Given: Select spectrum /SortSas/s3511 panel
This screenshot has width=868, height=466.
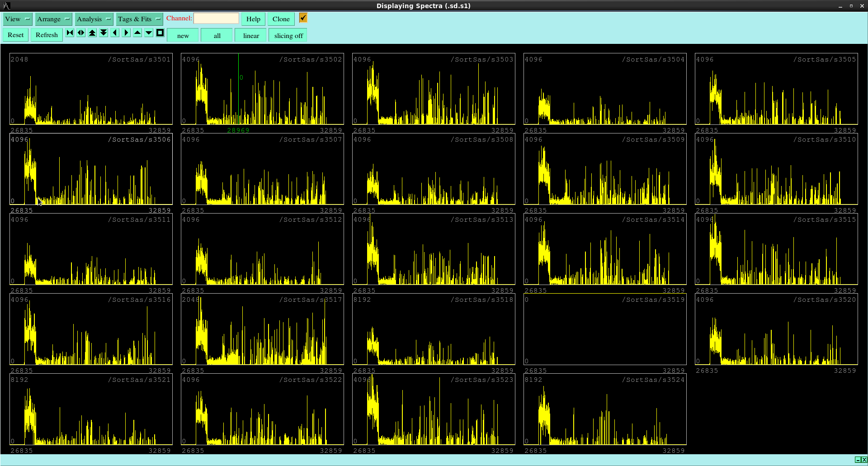Looking at the screenshot, I should tap(91, 249).
